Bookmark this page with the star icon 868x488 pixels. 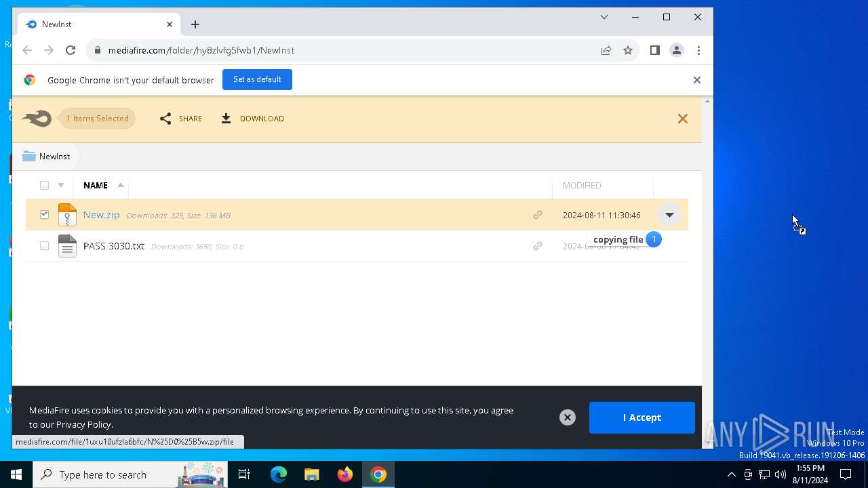(628, 50)
